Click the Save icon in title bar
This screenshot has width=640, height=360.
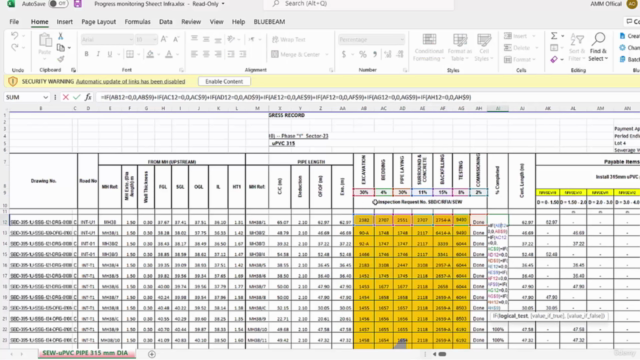(78, 4)
